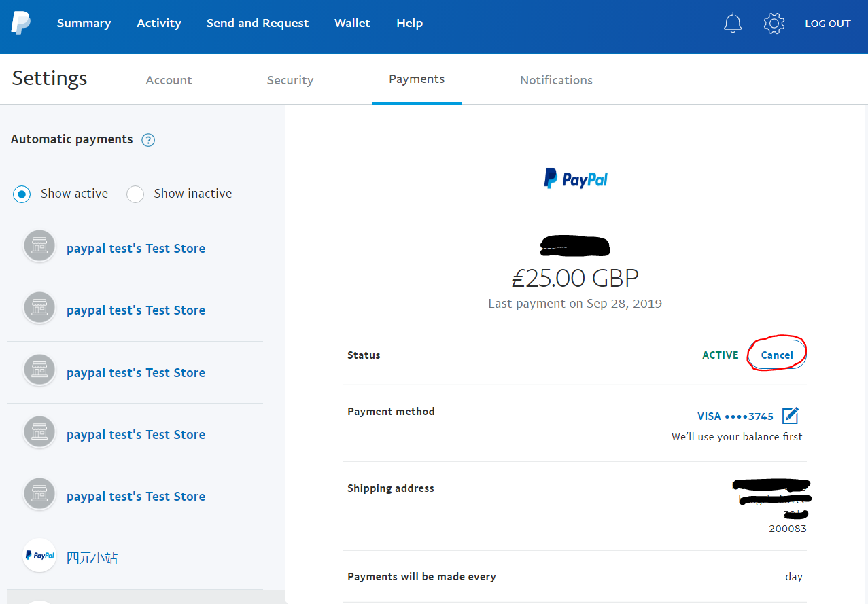This screenshot has width=868, height=604.
Task: Open the 四元小站 merchant link
Action: pyautogui.click(x=92, y=558)
